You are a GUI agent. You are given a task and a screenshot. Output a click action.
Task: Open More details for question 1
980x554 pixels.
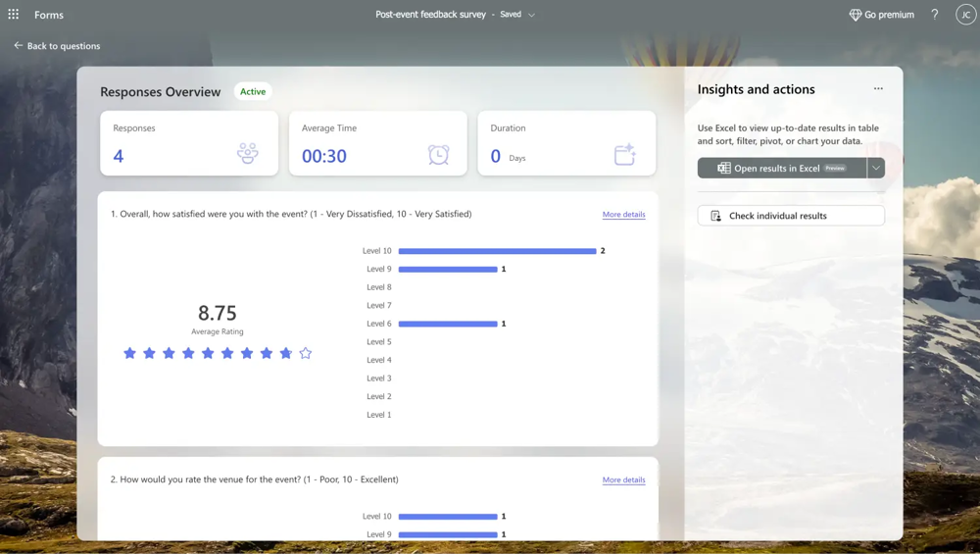(623, 214)
